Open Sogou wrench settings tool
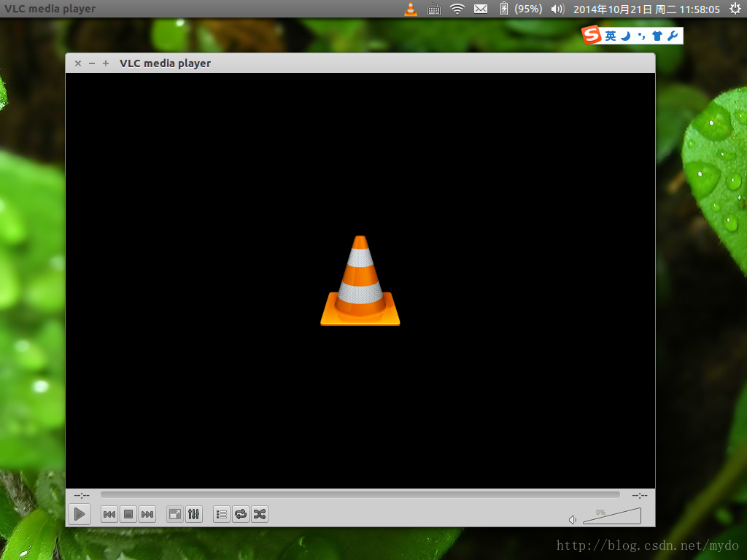747x560 pixels. coord(673,36)
